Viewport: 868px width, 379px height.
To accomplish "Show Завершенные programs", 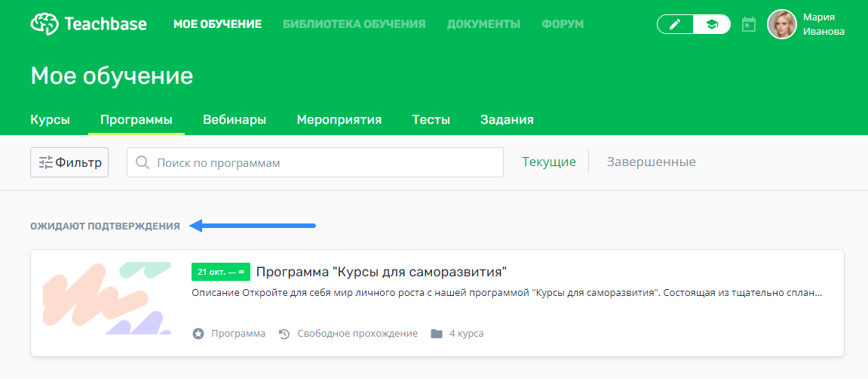I will pos(652,162).
